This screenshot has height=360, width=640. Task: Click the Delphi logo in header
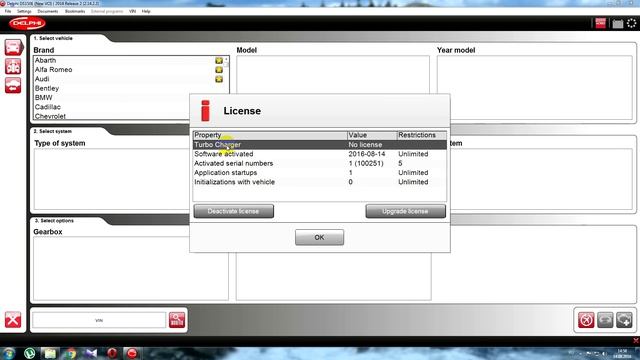tap(27, 23)
